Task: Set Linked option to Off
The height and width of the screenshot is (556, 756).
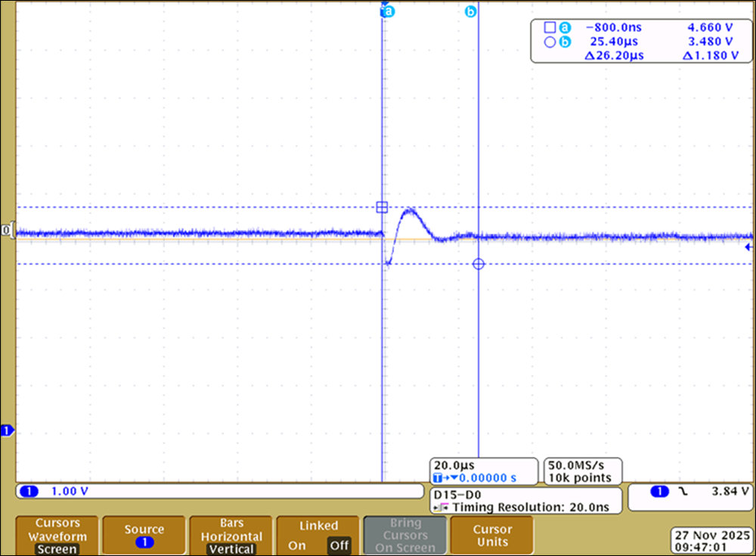Action: (x=338, y=545)
